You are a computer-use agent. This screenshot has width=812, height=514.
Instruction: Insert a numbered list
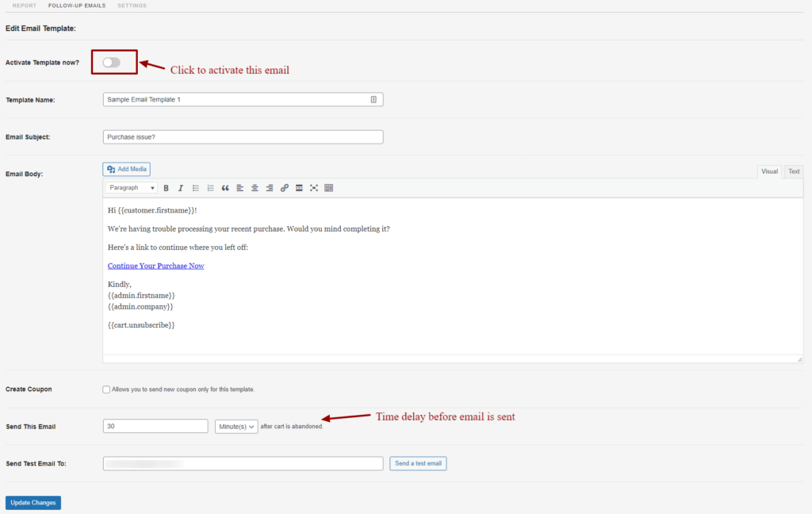point(210,188)
